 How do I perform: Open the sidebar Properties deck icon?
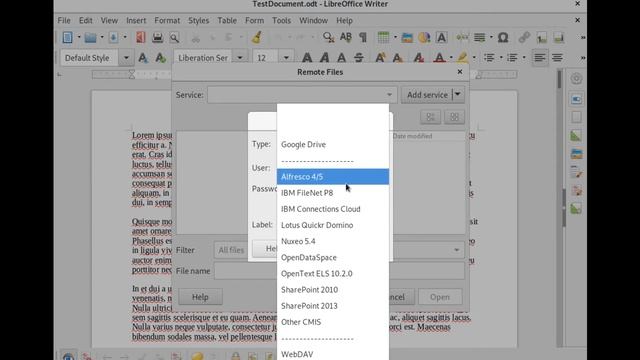pyautogui.click(x=576, y=99)
